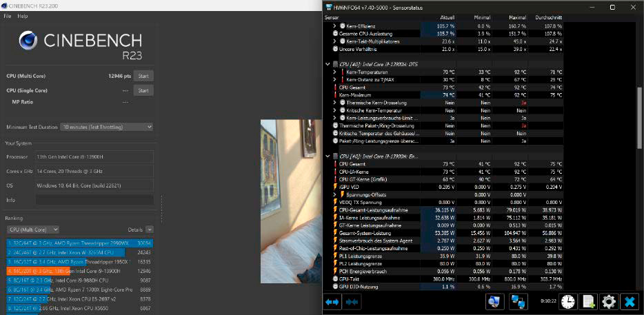The image size is (644, 315).
Task: Expand the Thermische Kern-Drosselung row
Action: point(335,103)
